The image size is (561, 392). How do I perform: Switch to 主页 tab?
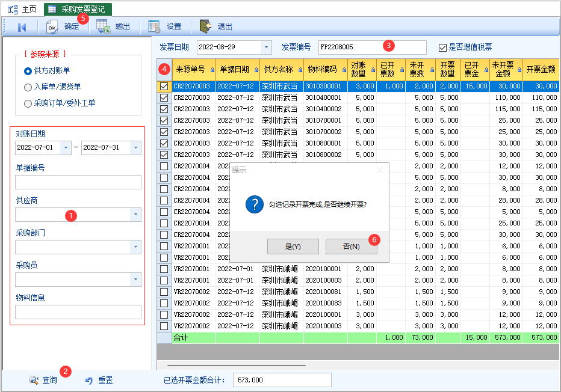22,10
